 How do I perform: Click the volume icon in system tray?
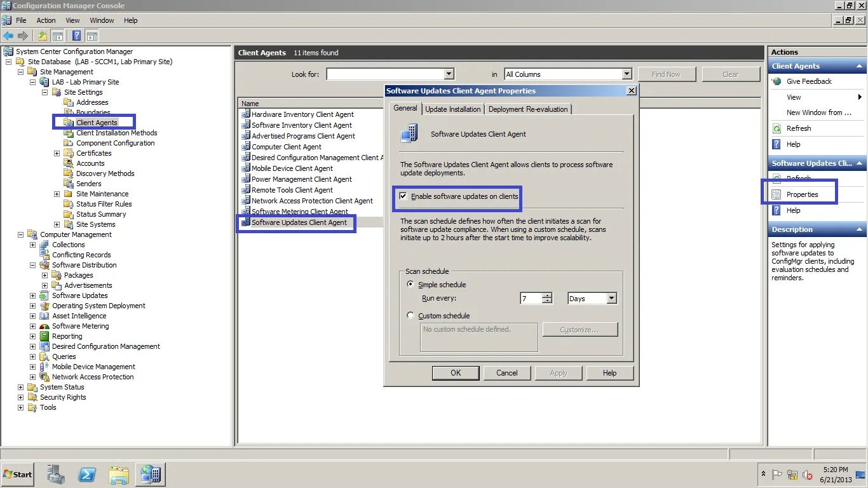(808, 475)
